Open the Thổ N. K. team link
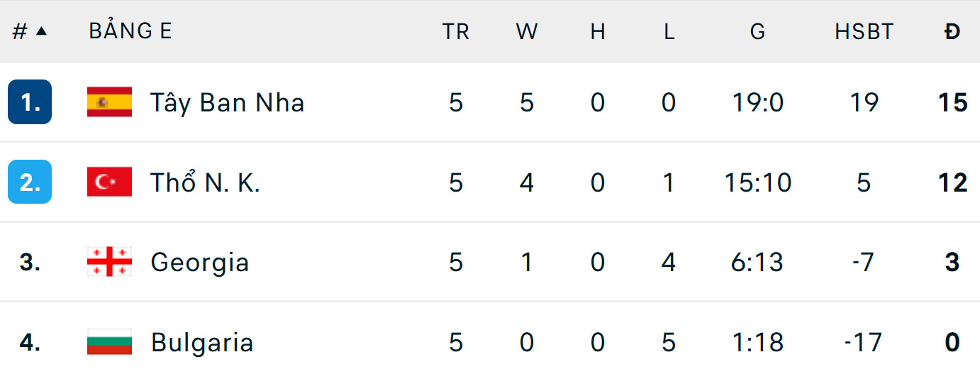Image resolution: width=980 pixels, height=379 pixels. [x=205, y=182]
